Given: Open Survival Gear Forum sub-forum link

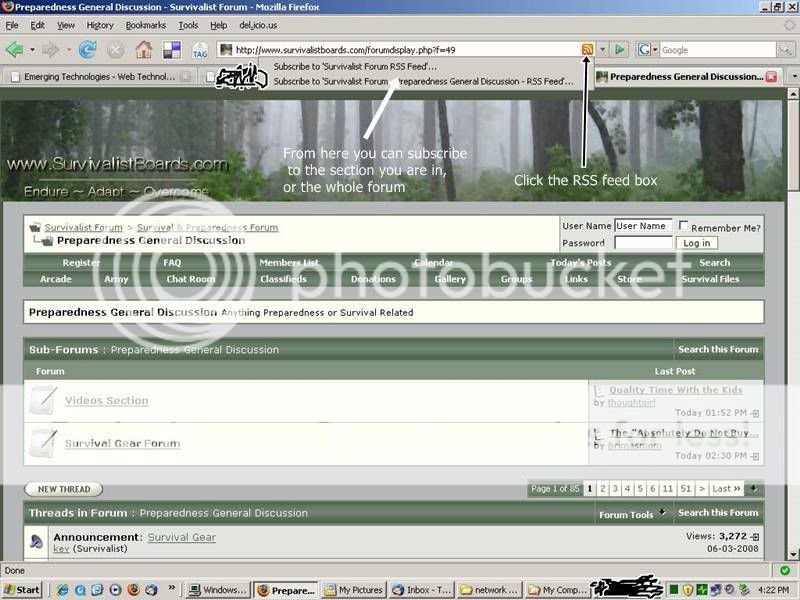Looking at the screenshot, I should point(122,443).
